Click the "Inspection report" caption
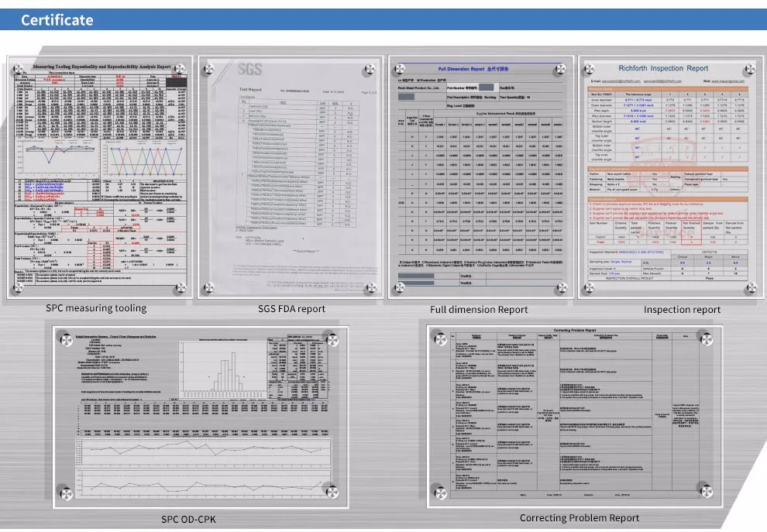This screenshot has width=767, height=532. [682, 310]
